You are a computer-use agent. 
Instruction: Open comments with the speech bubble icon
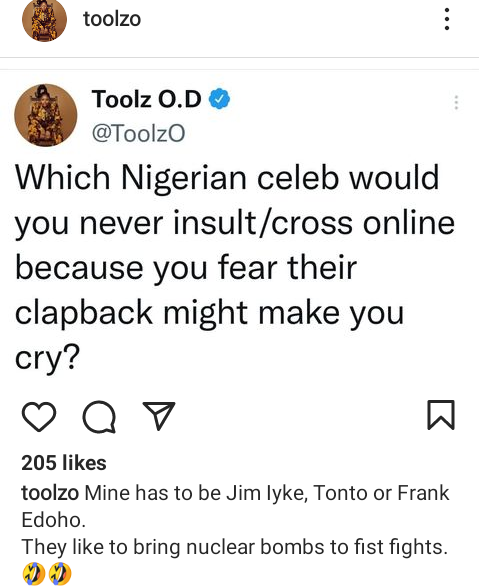pyautogui.click(x=99, y=416)
